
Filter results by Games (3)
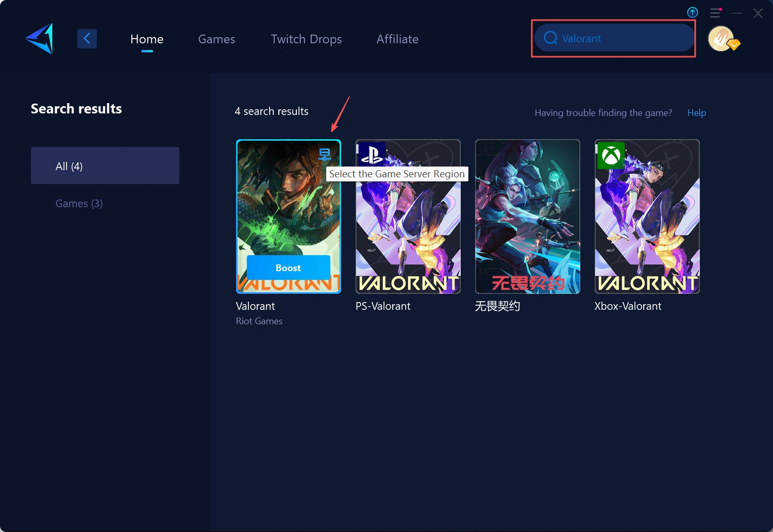(x=79, y=204)
